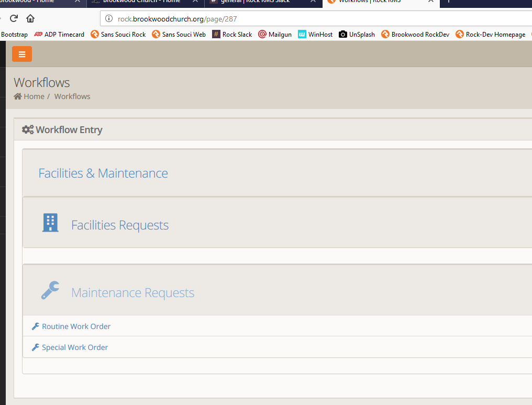532x405 pixels.
Task: Open the orange hamburger navigation menu
Action: tap(22, 54)
